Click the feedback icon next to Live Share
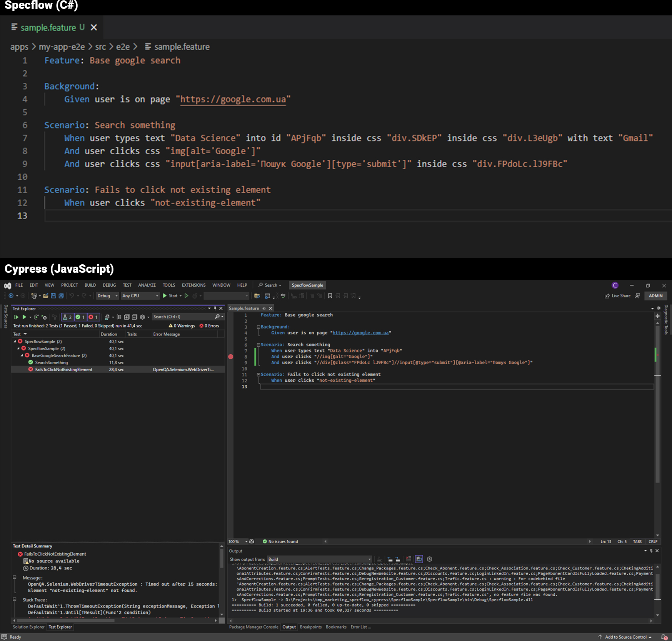 (x=637, y=296)
